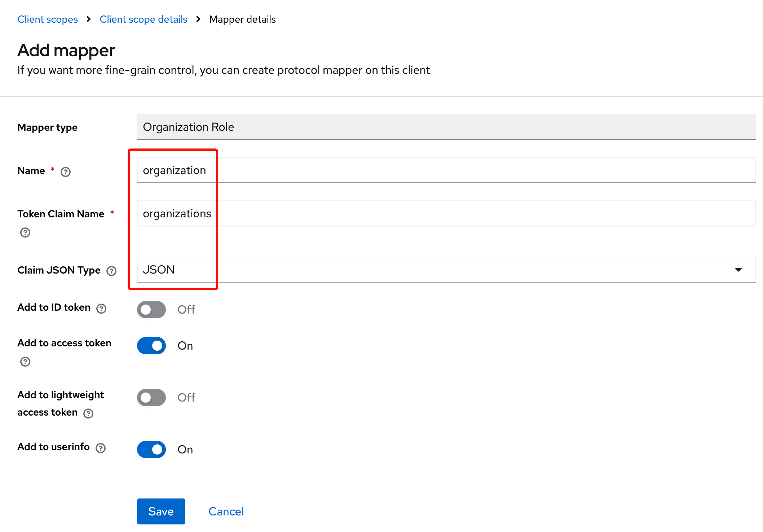
Task: Go to Client scopes breadcrumb
Action: pyautogui.click(x=48, y=19)
